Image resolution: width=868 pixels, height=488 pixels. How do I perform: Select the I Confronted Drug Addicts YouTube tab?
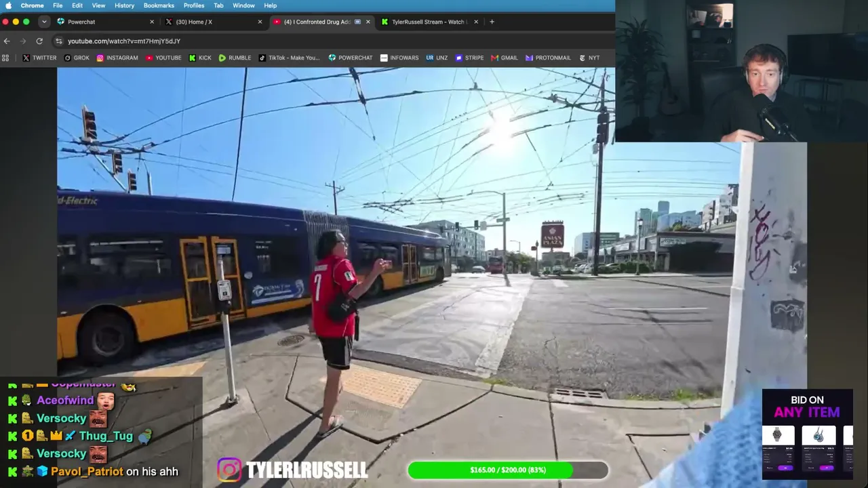click(x=322, y=22)
